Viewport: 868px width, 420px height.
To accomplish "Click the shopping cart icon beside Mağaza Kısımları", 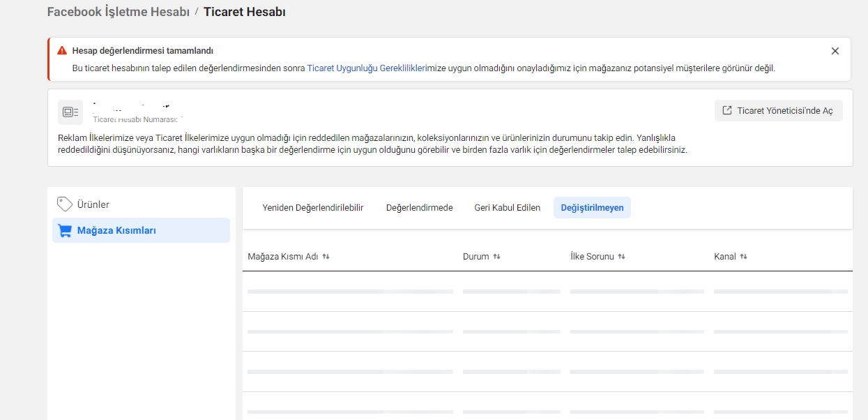I will 65,230.
